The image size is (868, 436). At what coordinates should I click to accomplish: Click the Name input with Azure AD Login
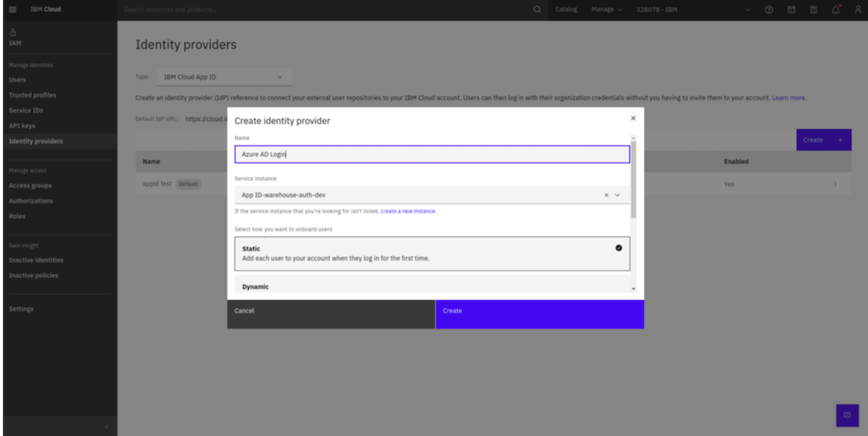point(432,155)
